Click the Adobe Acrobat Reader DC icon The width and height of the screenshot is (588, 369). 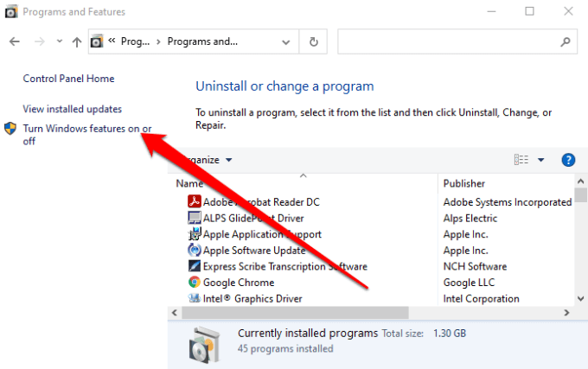[195, 202]
